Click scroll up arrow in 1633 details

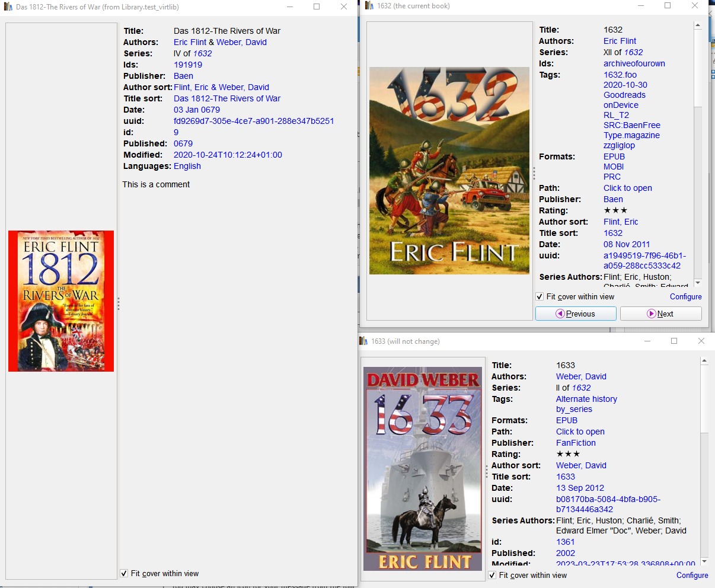704,360
